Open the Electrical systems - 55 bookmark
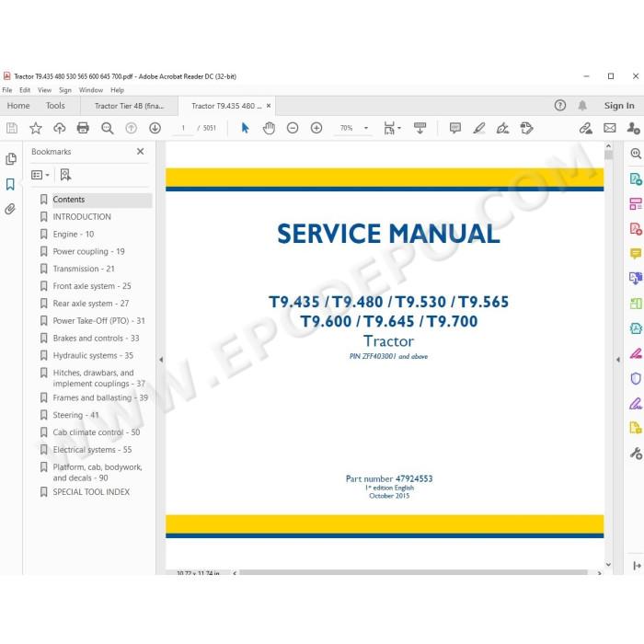The image size is (644, 644). (x=92, y=450)
